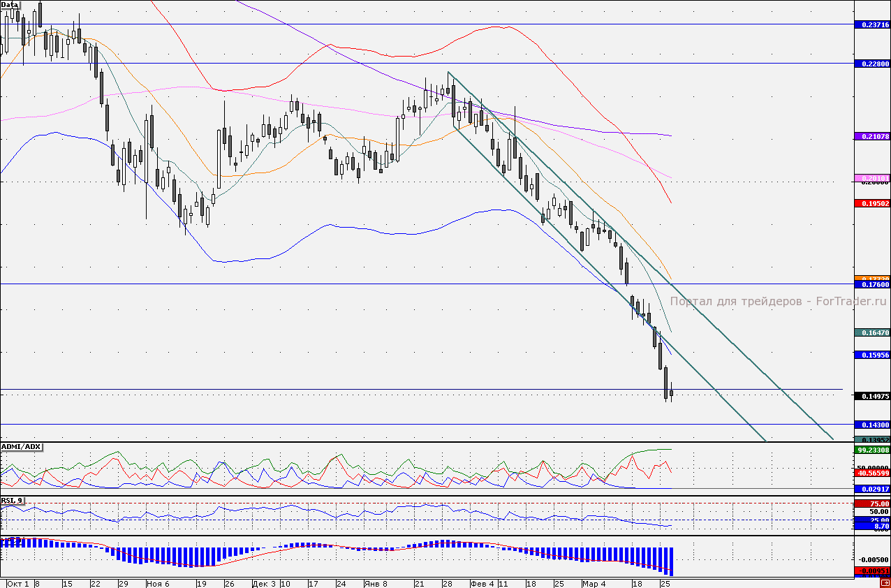Click the 0.14300 support level label

pyautogui.click(x=872, y=425)
